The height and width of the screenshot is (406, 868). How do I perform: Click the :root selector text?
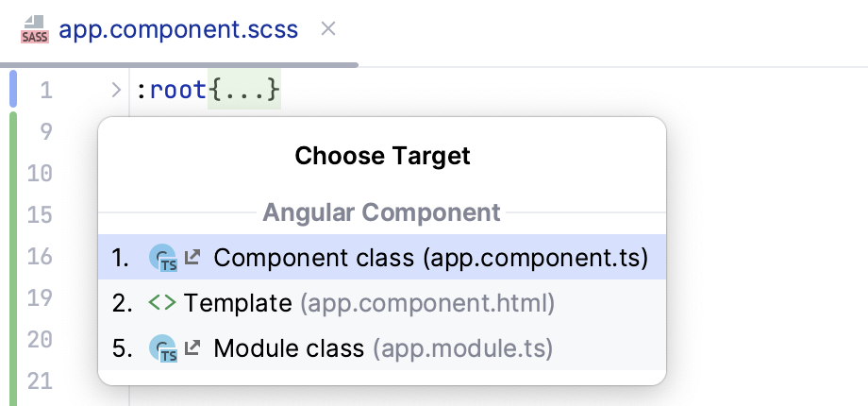click(x=172, y=92)
